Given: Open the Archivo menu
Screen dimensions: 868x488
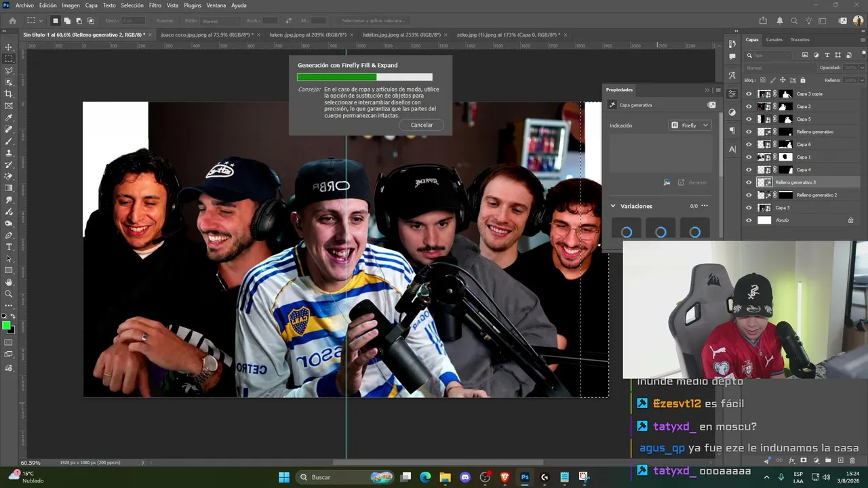Looking at the screenshot, I should [x=24, y=5].
